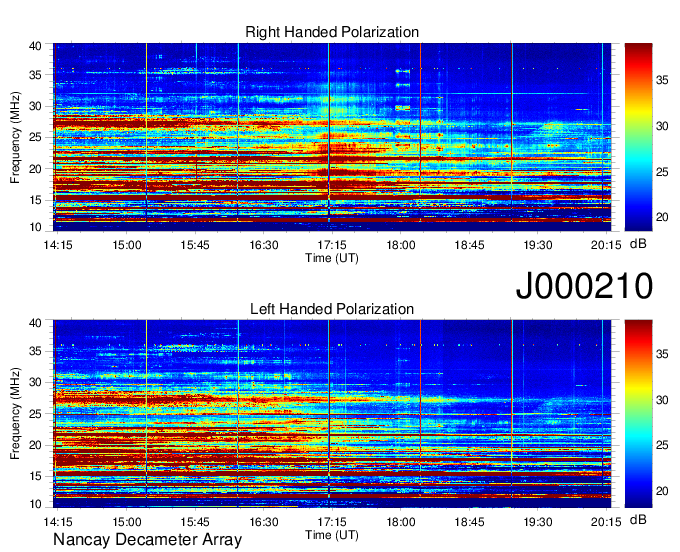Click the 20:15 tick label on bottom plot

tap(606, 522)
